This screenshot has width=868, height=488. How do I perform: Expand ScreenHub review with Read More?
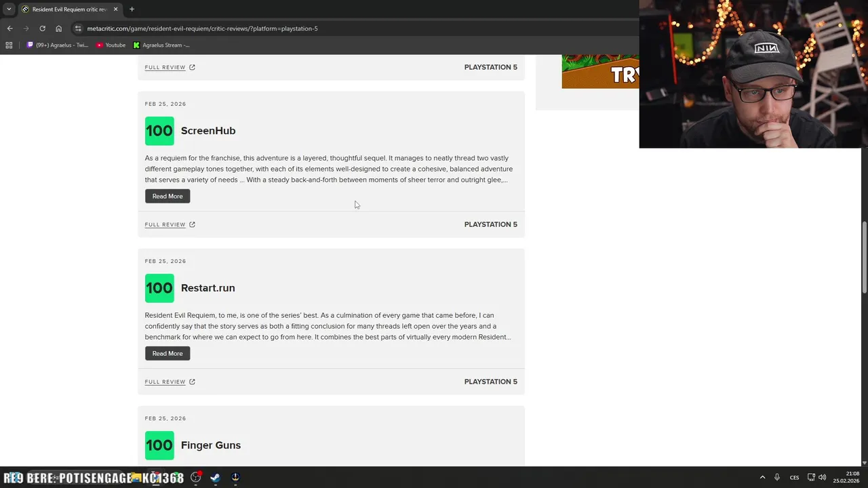pos(167,196)
